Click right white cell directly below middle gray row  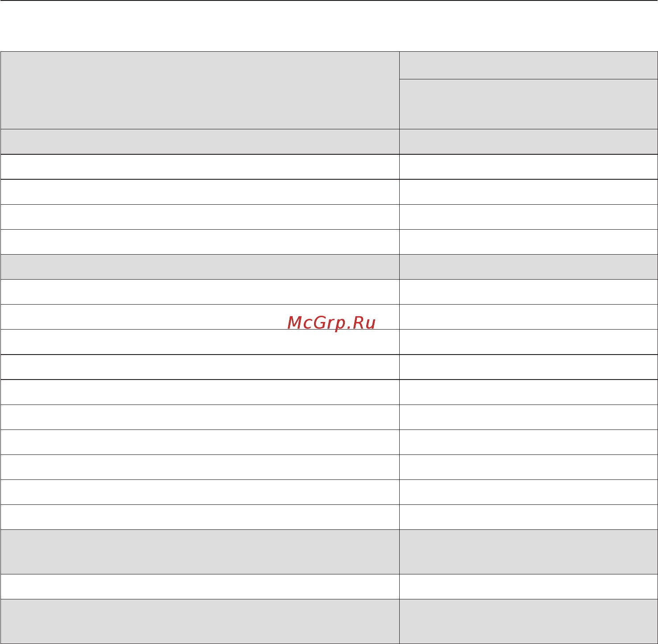[529, 292]
